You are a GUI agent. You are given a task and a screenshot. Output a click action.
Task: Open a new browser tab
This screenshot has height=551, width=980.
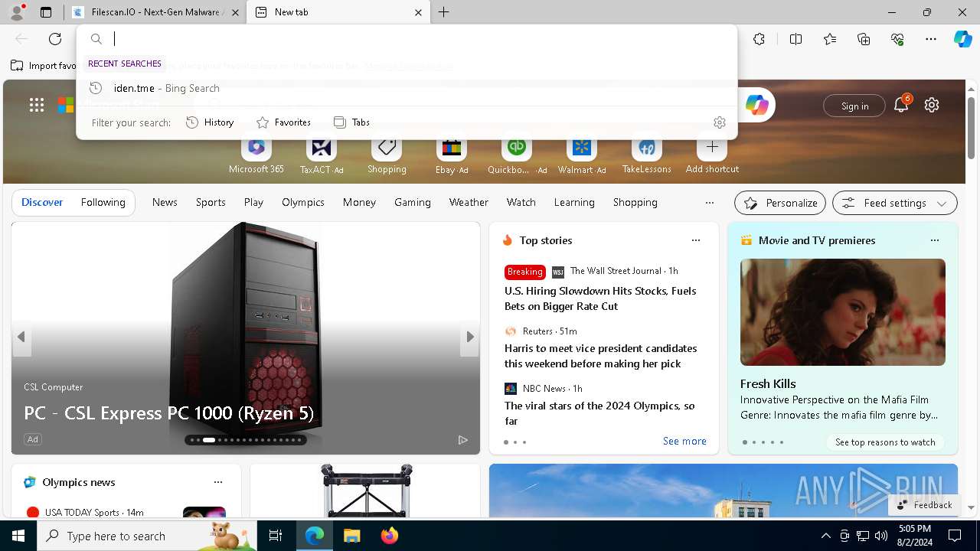point(444,12)
